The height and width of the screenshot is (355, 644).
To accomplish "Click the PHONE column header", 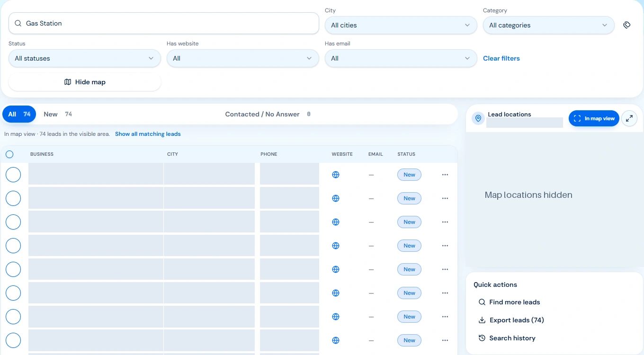I will 269,154.
